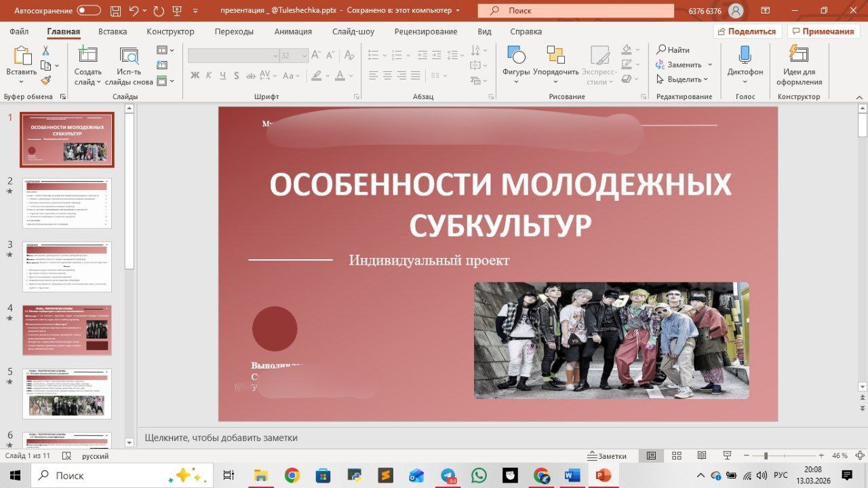Click the Cut scissors icon
The image size is (868, 488).
[45, 51]
